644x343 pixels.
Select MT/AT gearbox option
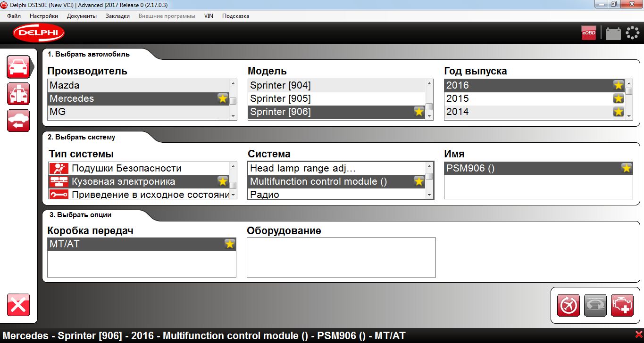[x=142, y=244]
